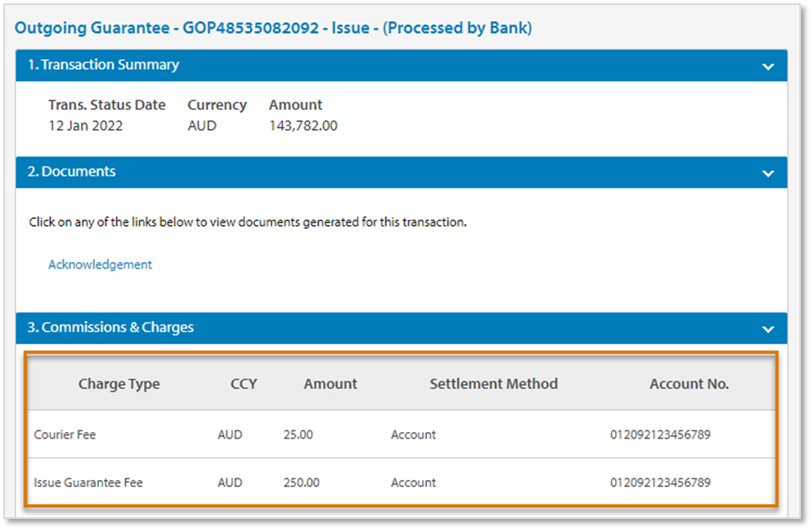The image size is (812, 530).
Task: Collapse the Documents section chevron
Action: click(767, 172)
